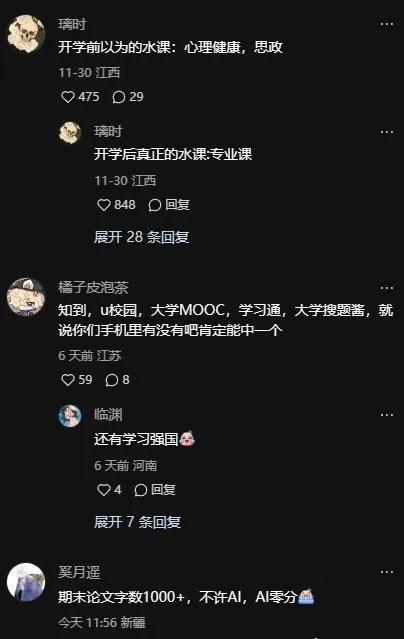Screen dimensions: 404x639
Task: Open more options for 璃时's reply comment
Action: coord(386,132)
